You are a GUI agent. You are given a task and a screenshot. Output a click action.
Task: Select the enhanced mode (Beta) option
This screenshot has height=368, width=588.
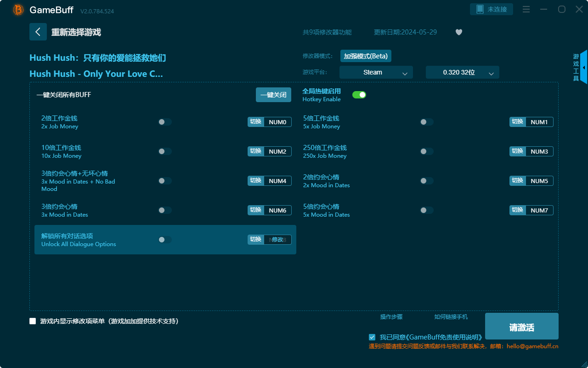point(366,56)
